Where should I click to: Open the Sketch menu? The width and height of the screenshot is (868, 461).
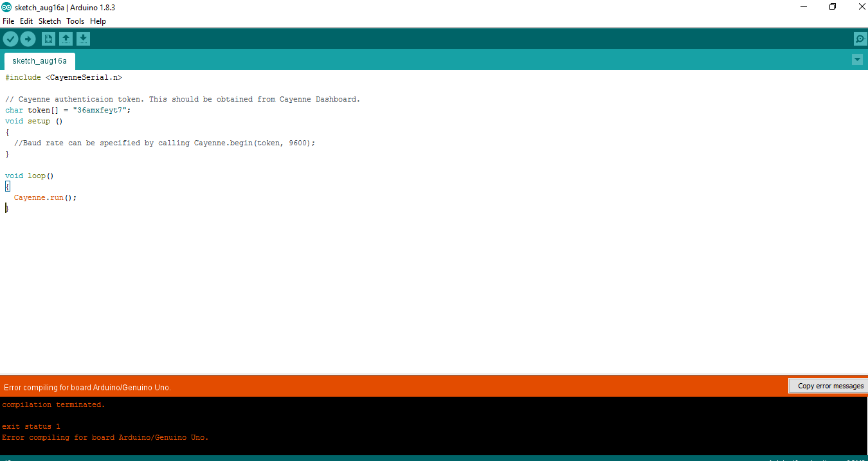pyautogui.click(x=50, y=21)
